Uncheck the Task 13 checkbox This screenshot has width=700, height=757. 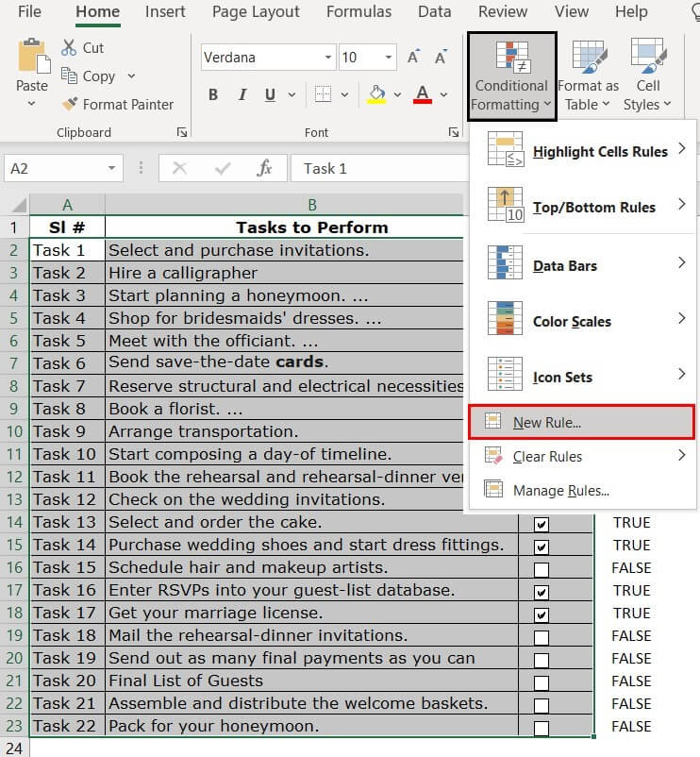point(542,524)
